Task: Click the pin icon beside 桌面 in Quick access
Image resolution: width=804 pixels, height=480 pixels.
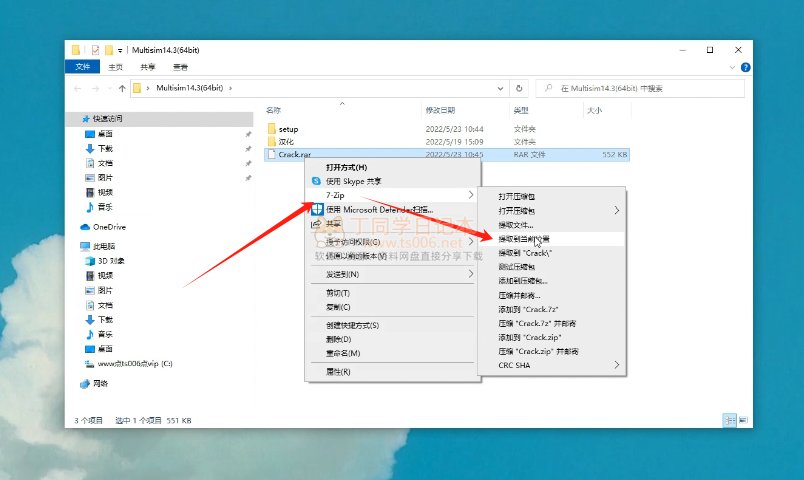Action: tap(248, 134)
